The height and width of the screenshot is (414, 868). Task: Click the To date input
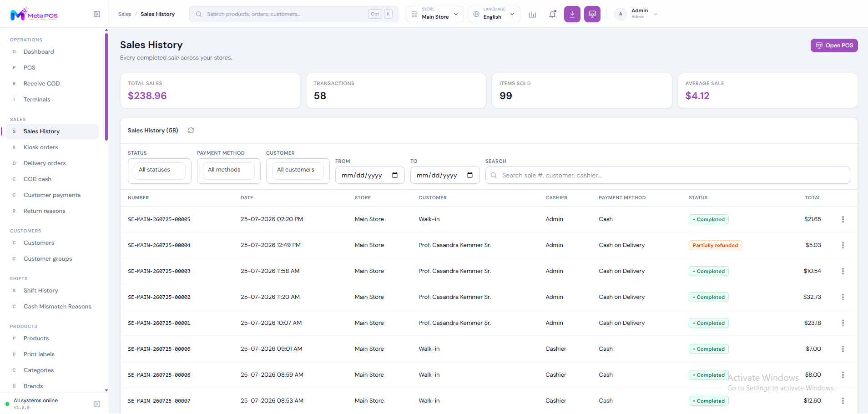[x=445, y=175]
